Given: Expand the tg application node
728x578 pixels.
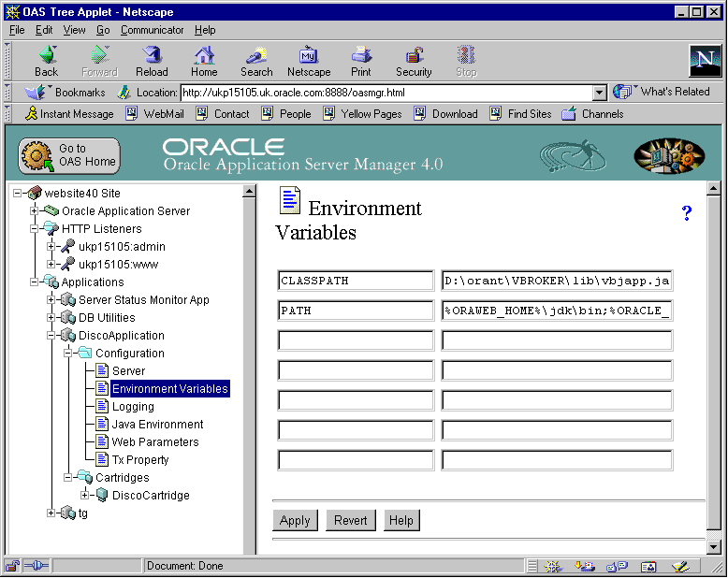Looking at the screenshot, I should [51, 513].
